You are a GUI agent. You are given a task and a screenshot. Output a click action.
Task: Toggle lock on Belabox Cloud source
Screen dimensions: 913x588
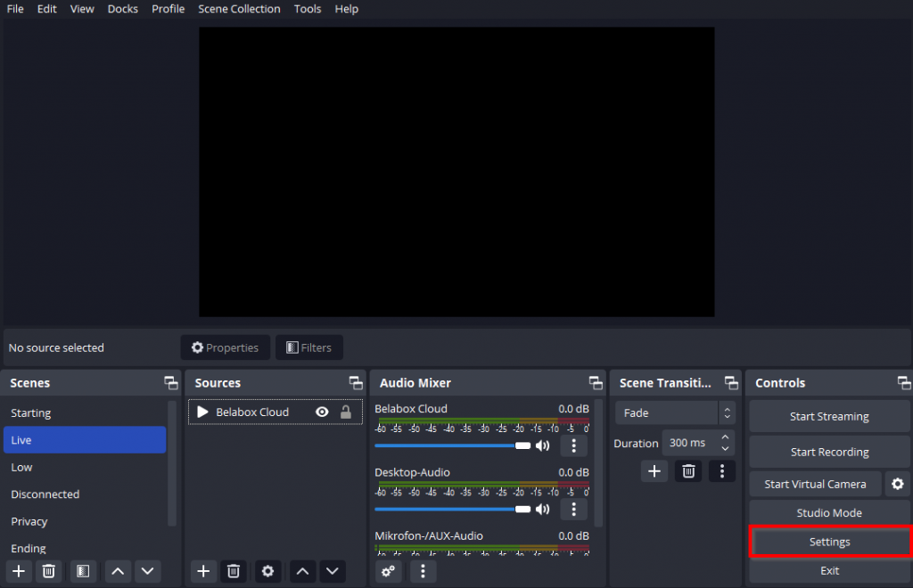click(346, 412)
